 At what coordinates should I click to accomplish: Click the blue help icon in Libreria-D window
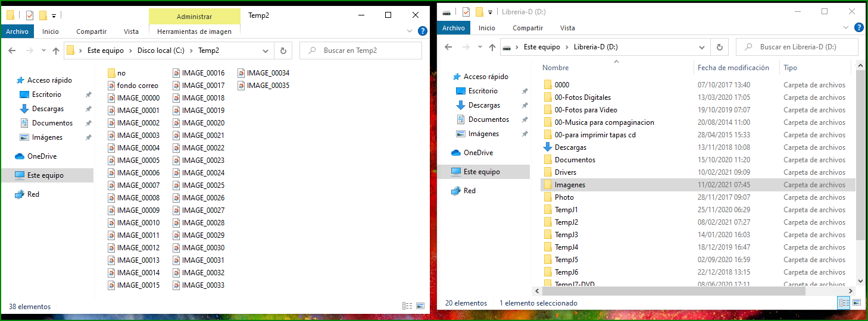[859, 28]
